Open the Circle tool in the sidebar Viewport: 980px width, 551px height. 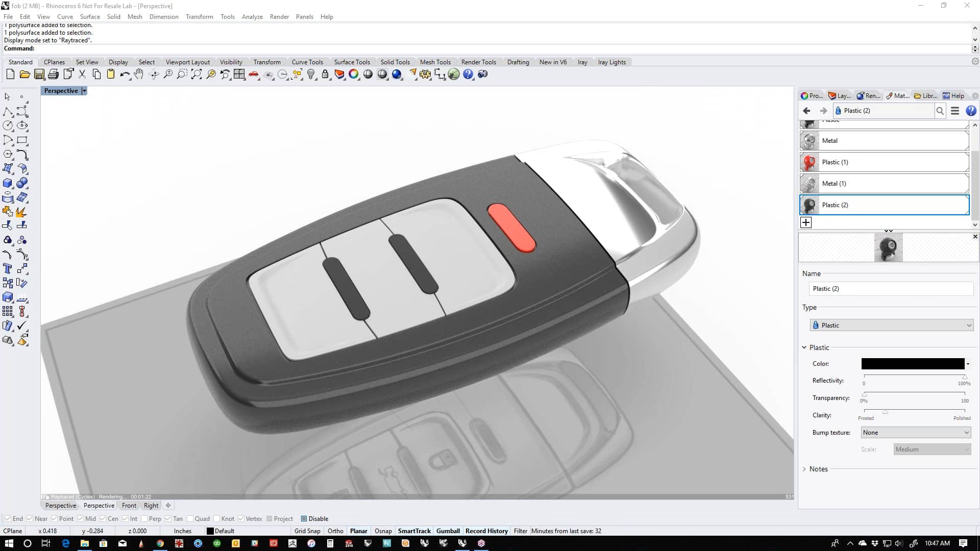click(8, 125)
